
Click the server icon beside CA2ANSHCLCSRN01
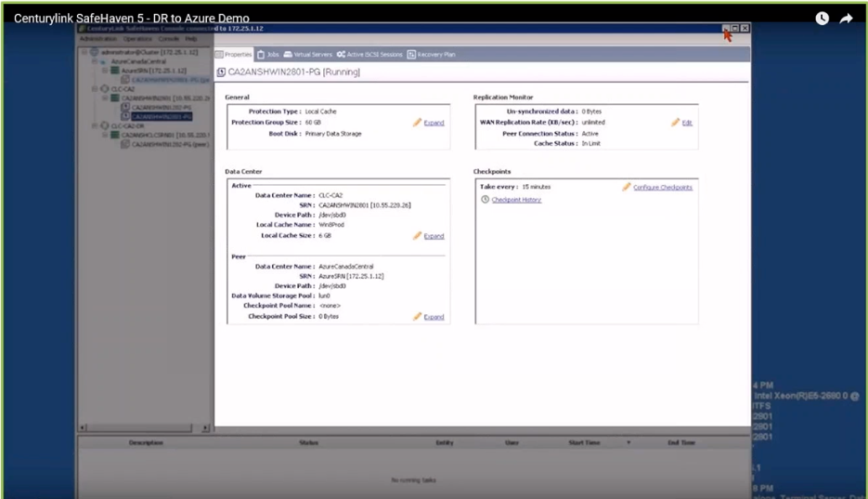click(x=114, y=135)
